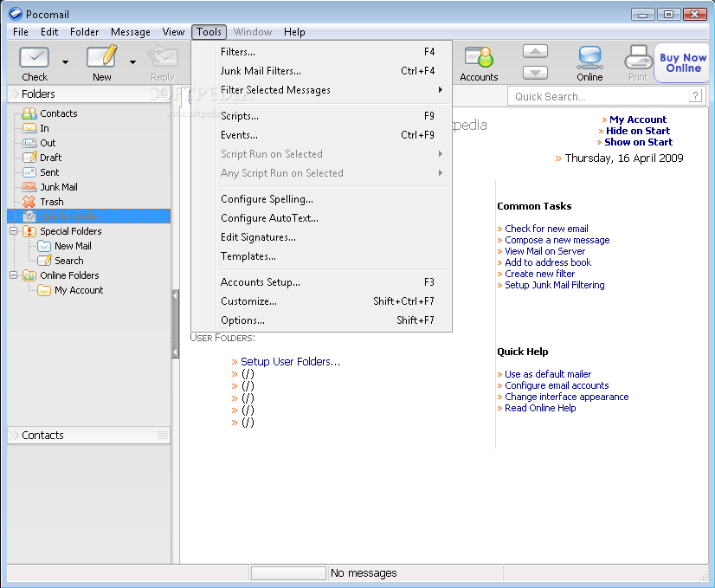Select the Sent folder icon
This screenshot has width=715, height=588.
pos(29,172)
